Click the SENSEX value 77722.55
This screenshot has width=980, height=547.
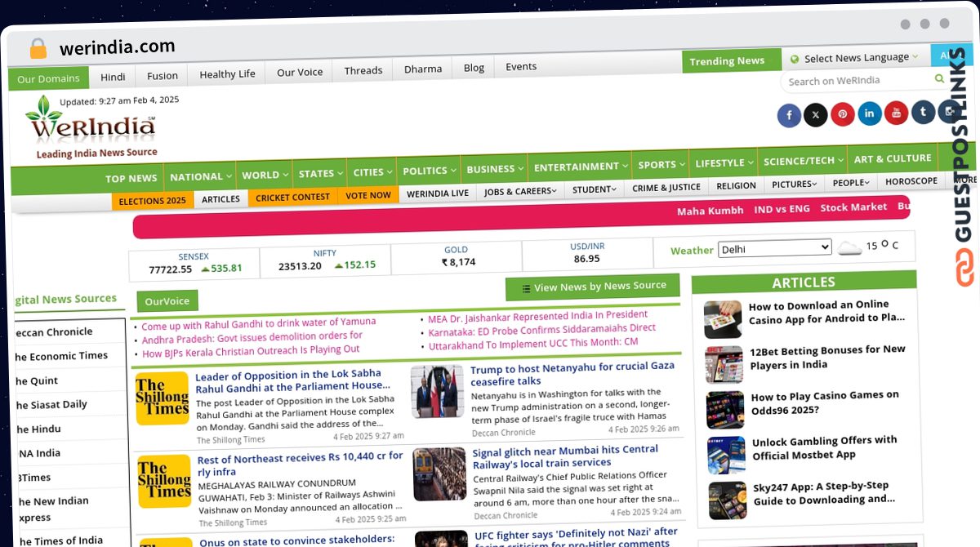click(x=171, y=269)
